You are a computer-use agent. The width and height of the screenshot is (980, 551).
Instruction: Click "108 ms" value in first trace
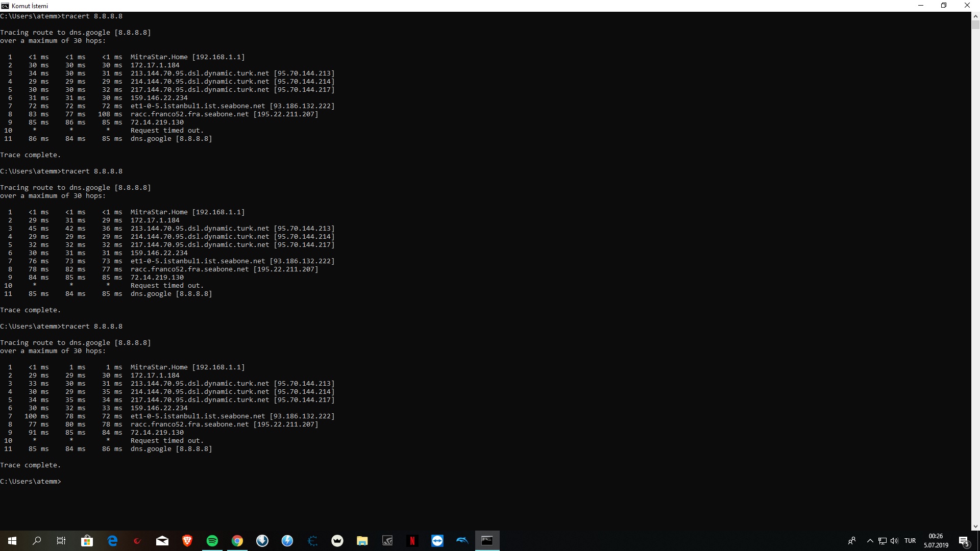(x=110, y=114)
